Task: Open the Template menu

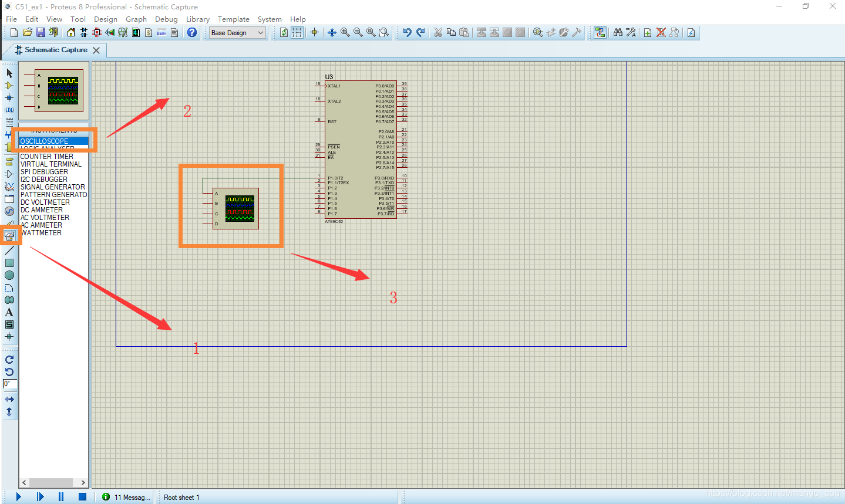Action: click(234, 19)
